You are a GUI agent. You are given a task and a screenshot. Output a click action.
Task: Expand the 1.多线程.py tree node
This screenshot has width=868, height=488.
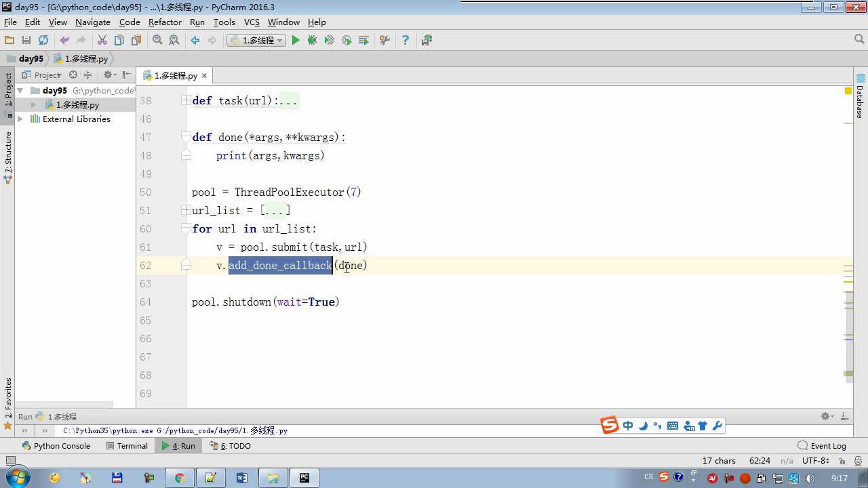[34, 105]
